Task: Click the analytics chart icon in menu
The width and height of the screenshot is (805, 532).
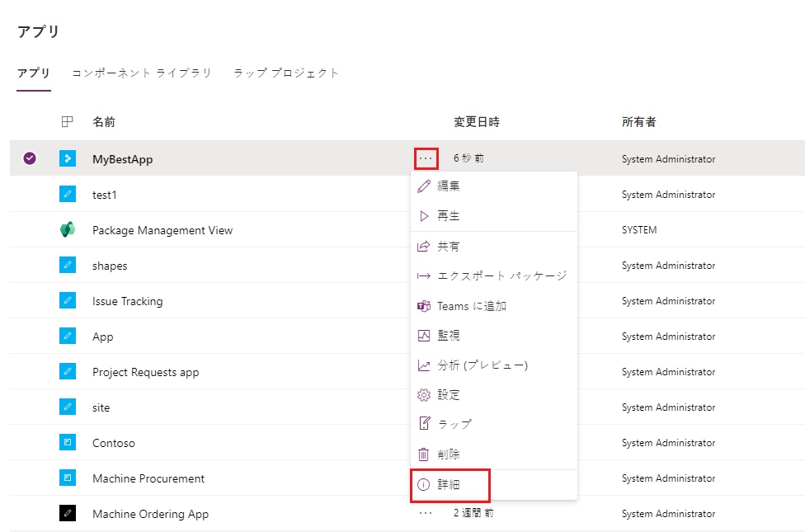Action: pos(424,365)
